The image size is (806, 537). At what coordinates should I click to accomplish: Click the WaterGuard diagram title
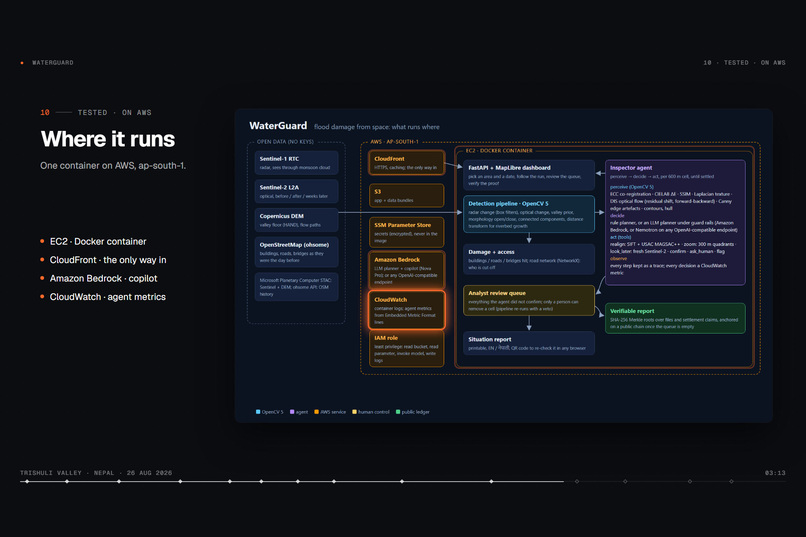coord(278,126)
